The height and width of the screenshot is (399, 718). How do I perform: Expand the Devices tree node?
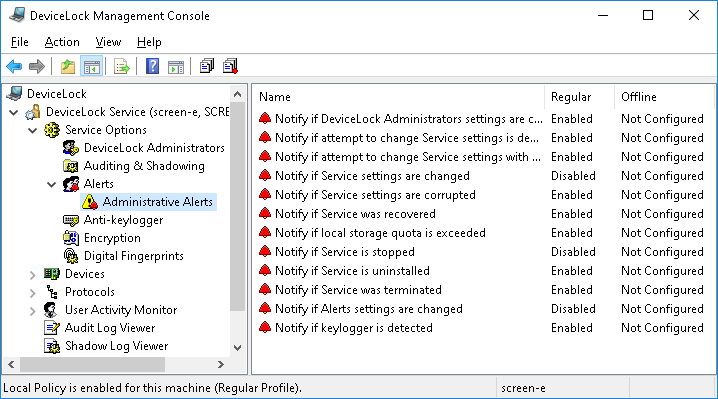(33, 274)
